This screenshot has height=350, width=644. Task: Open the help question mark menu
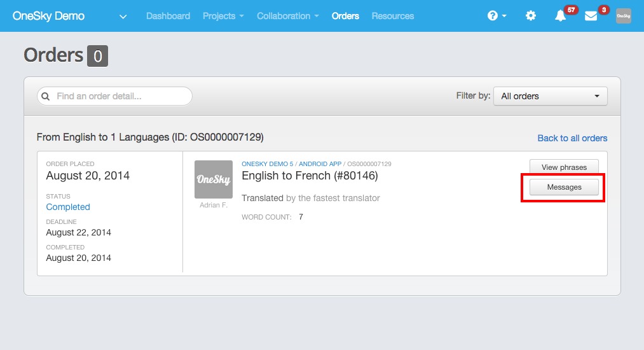[497, 16]
